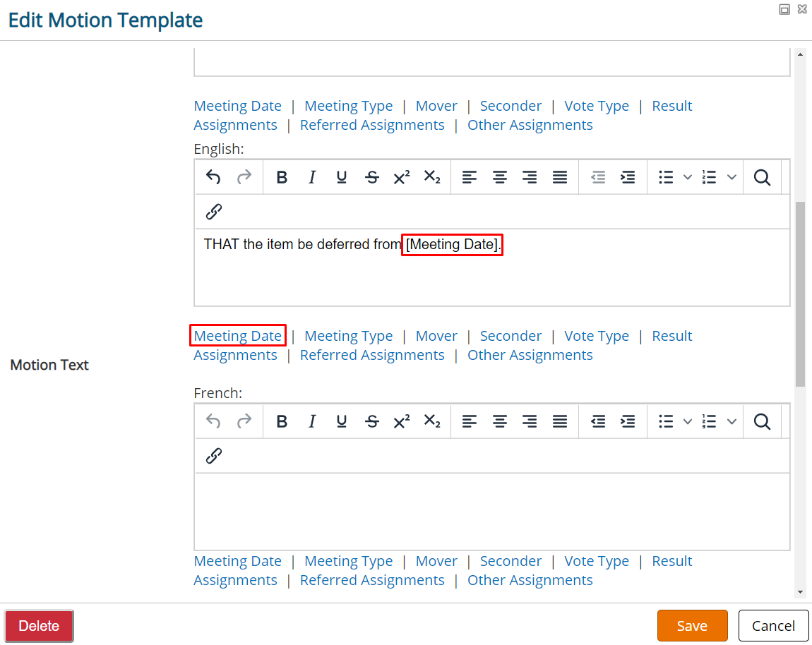Open the numbered list dropdown in the French toolbar
Viewport: 812px width, 645px height.
click(732, 421)
